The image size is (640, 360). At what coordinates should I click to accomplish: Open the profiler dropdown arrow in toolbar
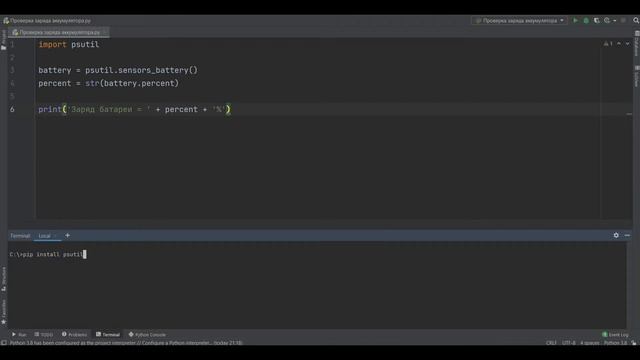click(x=615, y=20)
